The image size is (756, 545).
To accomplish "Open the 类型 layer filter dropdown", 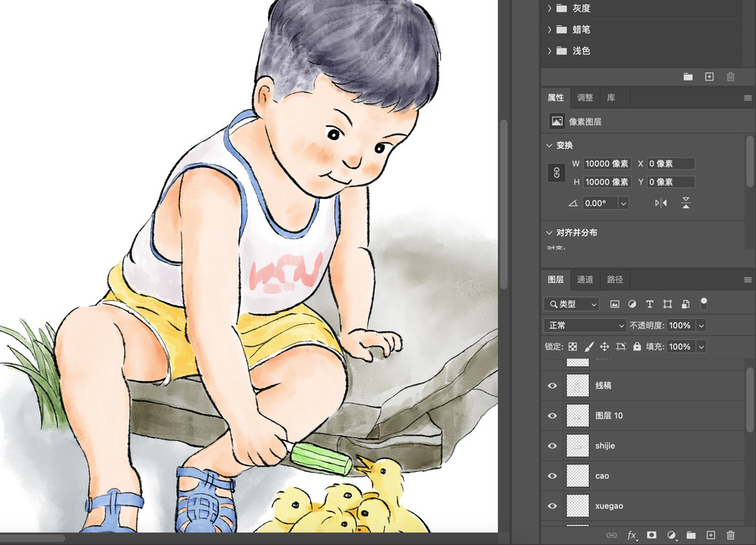I will pos(572,304).
